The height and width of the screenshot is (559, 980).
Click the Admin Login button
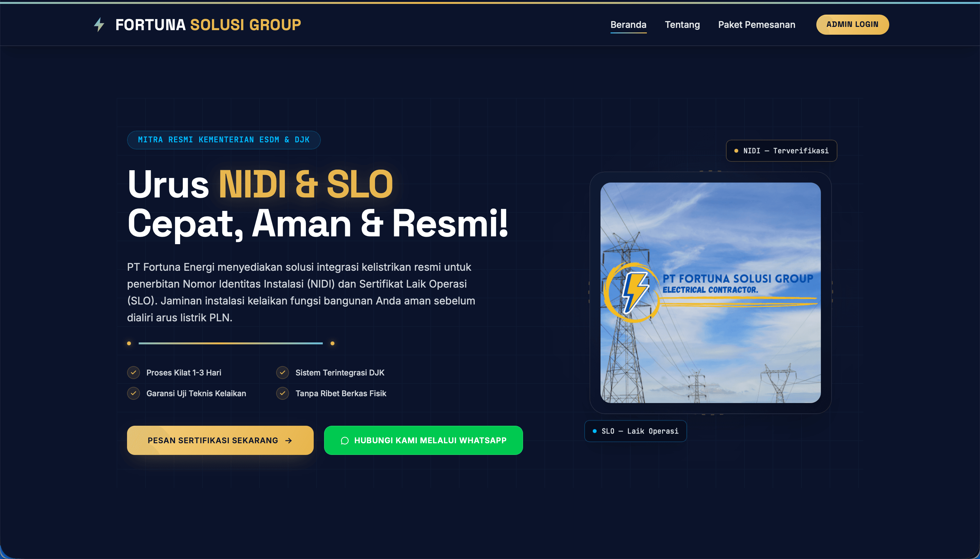point(852,25)
